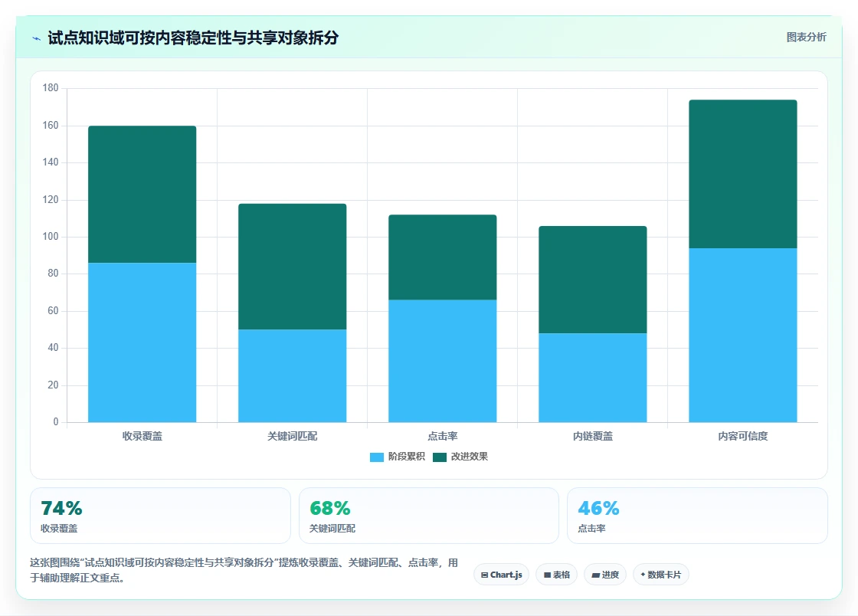This screenshot has width=858, height=616.
Task: Click the description paragraph starting 这张图围绕
Action: (x=244, y=570)
